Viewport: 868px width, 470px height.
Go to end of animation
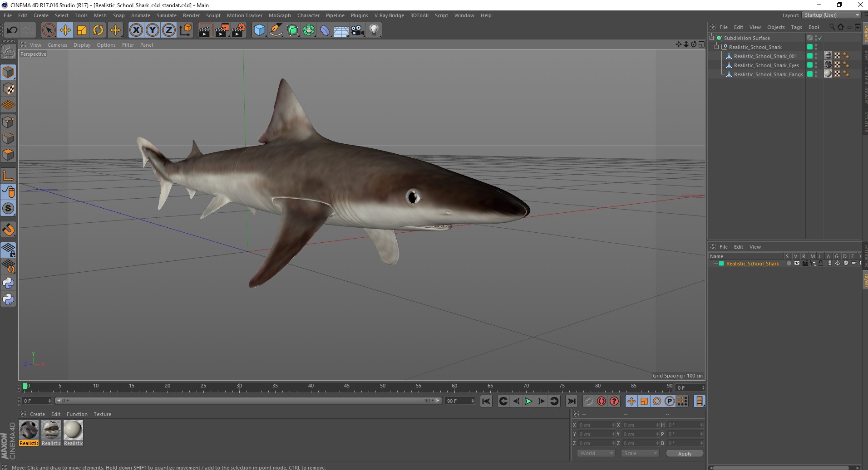572,401
